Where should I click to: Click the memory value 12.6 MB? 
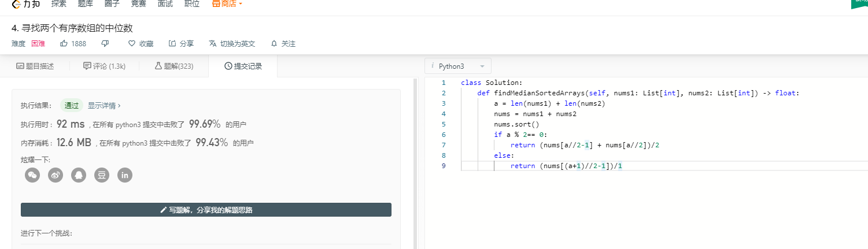75,143
